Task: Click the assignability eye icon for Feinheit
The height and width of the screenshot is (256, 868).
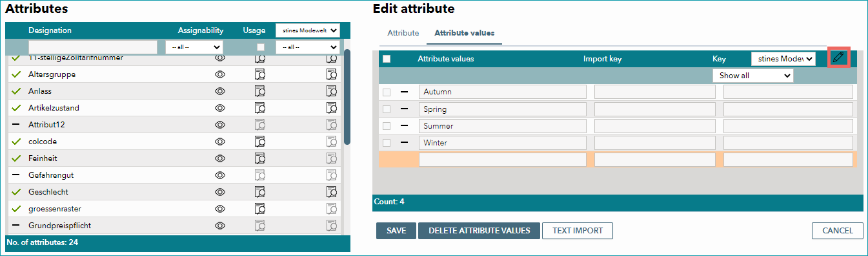Action: click(x=220, y=158)
